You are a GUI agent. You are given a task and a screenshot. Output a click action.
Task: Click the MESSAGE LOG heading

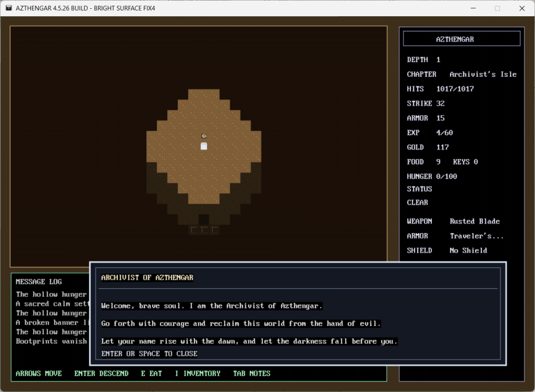click(x=39, y=282)
